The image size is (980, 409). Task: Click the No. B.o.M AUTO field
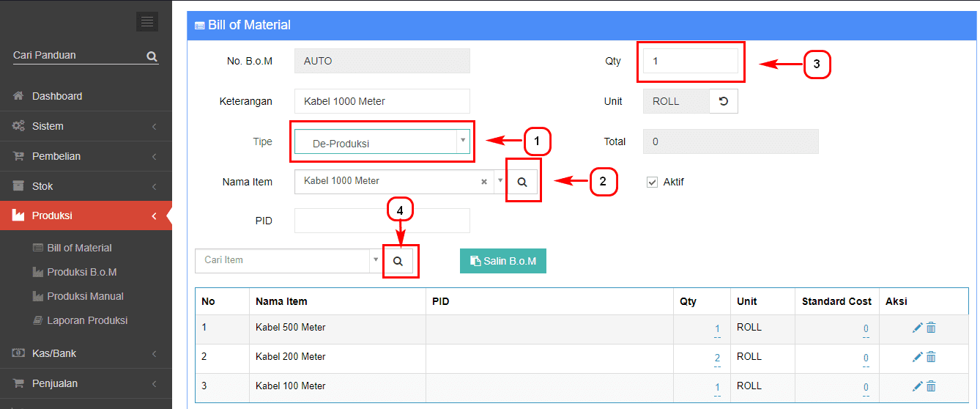click(382, 61)
